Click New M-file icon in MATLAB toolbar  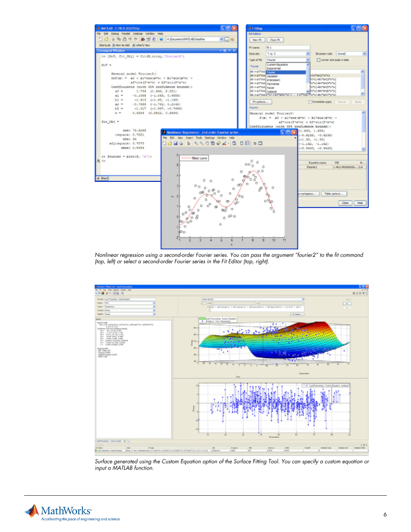(100, 39)
